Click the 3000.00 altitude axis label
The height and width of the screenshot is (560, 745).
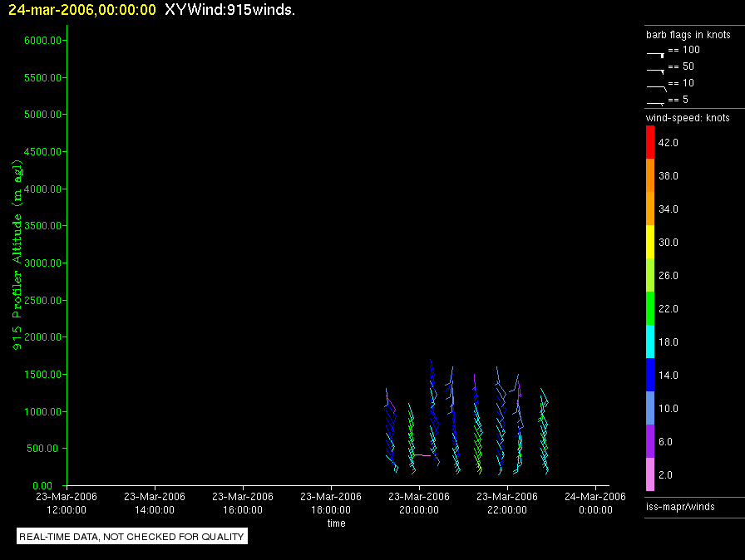tap(42, 263)
